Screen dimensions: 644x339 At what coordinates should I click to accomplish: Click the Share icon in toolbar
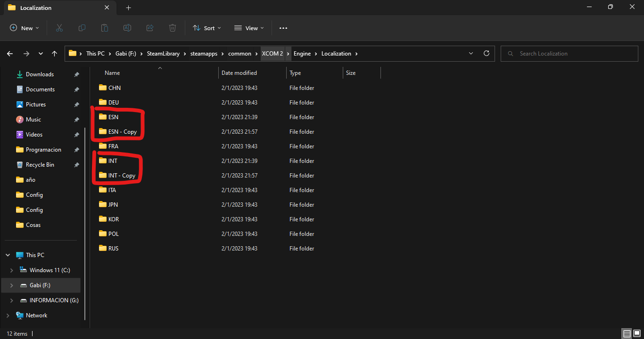[x=150, y=28]
